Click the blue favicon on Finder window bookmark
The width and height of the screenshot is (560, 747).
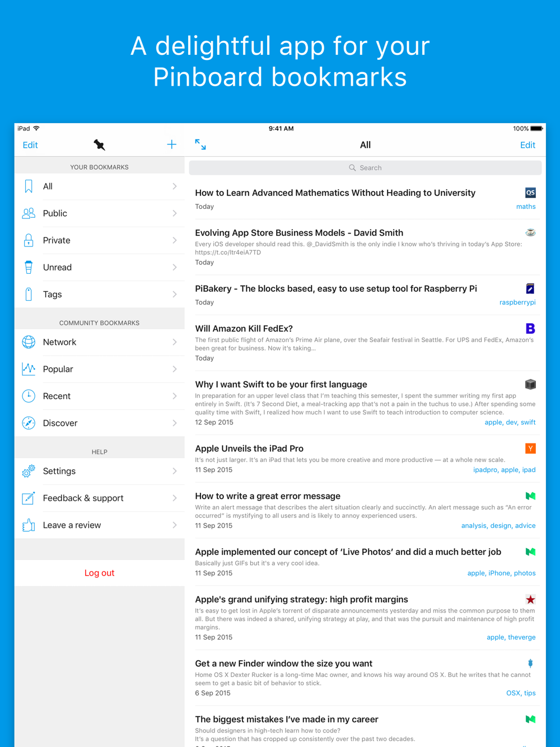pos(530,663)
